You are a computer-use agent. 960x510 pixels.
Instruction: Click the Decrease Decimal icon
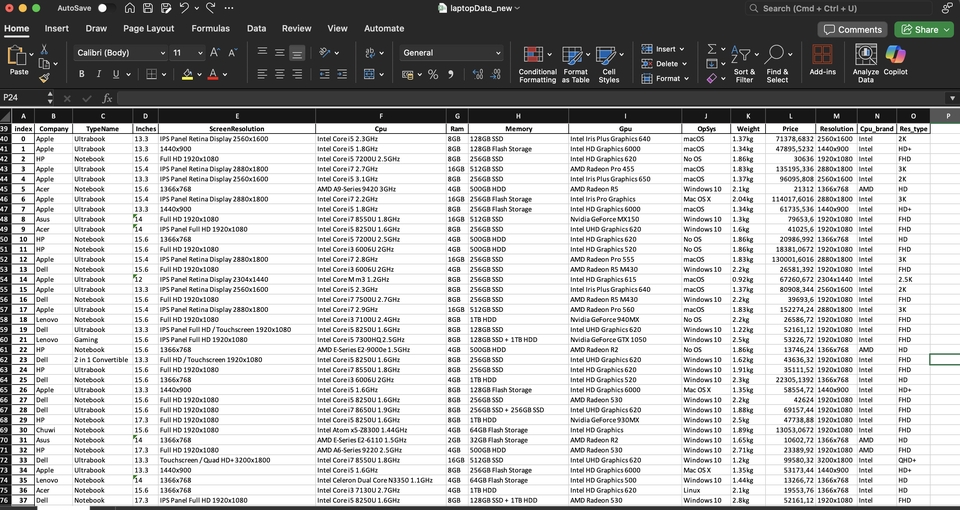coord(495,74)
